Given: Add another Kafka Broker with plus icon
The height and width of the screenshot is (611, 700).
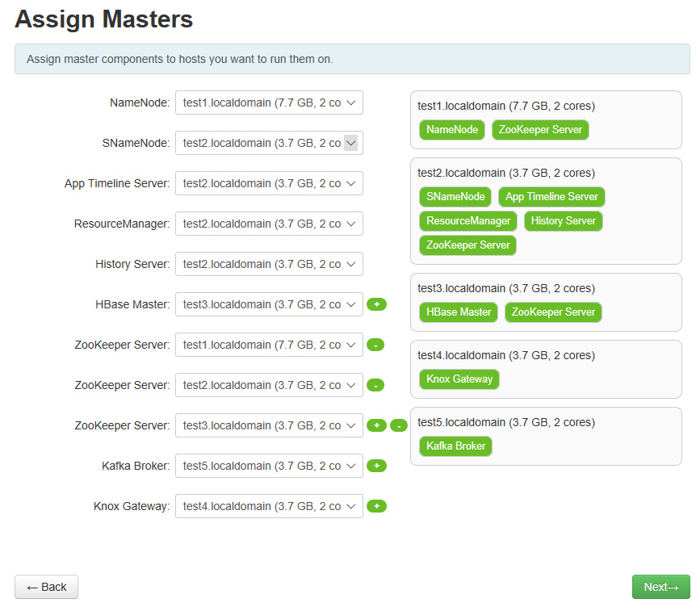Looking at the screenshot, I should pyautogui.click(x=376, y=466).
